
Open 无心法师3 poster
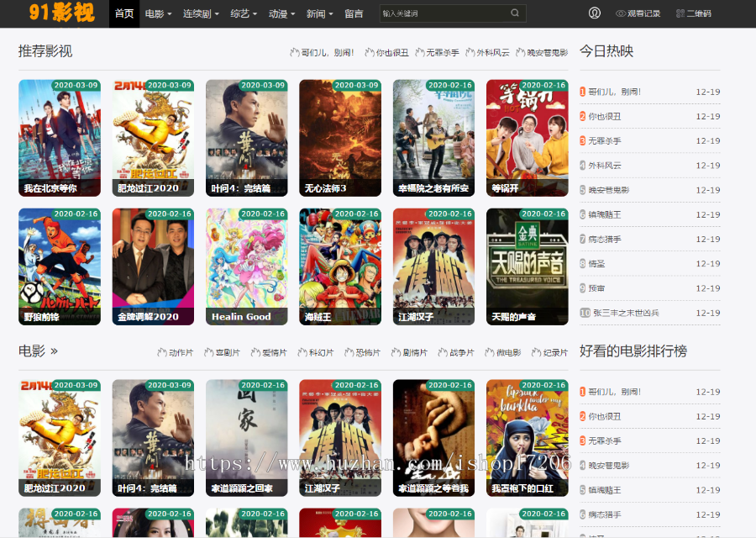point(340,138)
